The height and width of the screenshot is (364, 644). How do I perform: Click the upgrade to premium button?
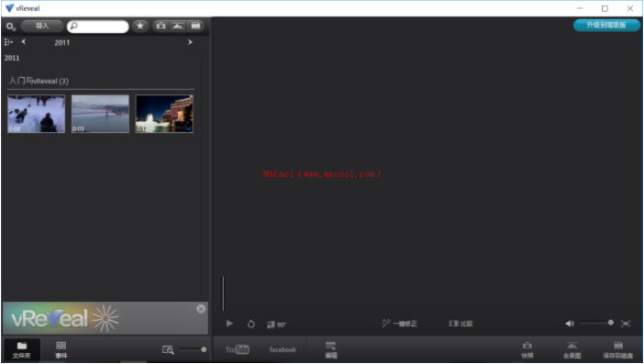(606, 26)
